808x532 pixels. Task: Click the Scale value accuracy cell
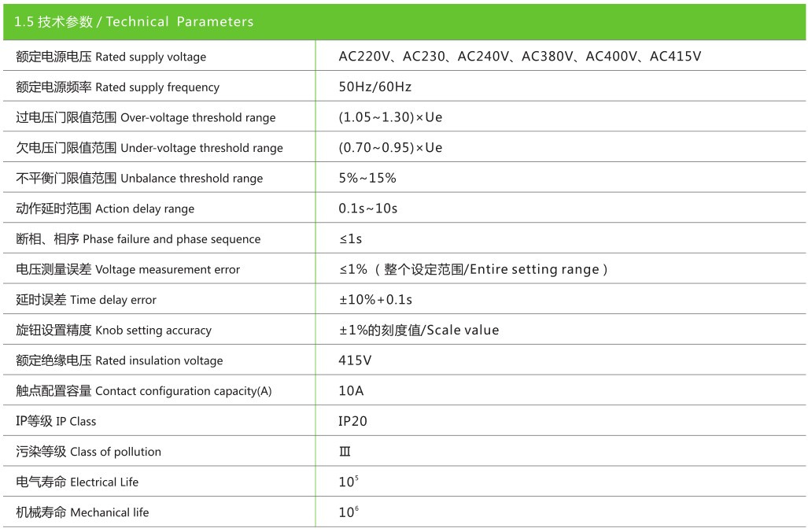(x=419, y=330)
